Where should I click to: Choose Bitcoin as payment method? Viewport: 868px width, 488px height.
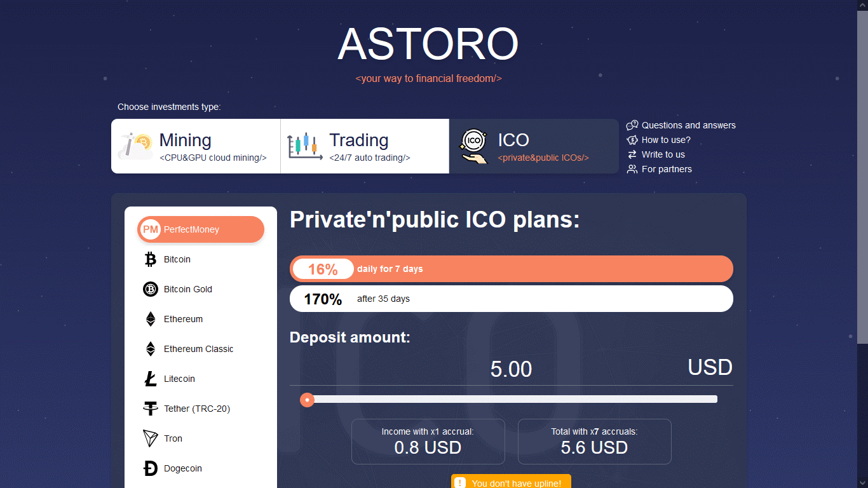(201, 259)
